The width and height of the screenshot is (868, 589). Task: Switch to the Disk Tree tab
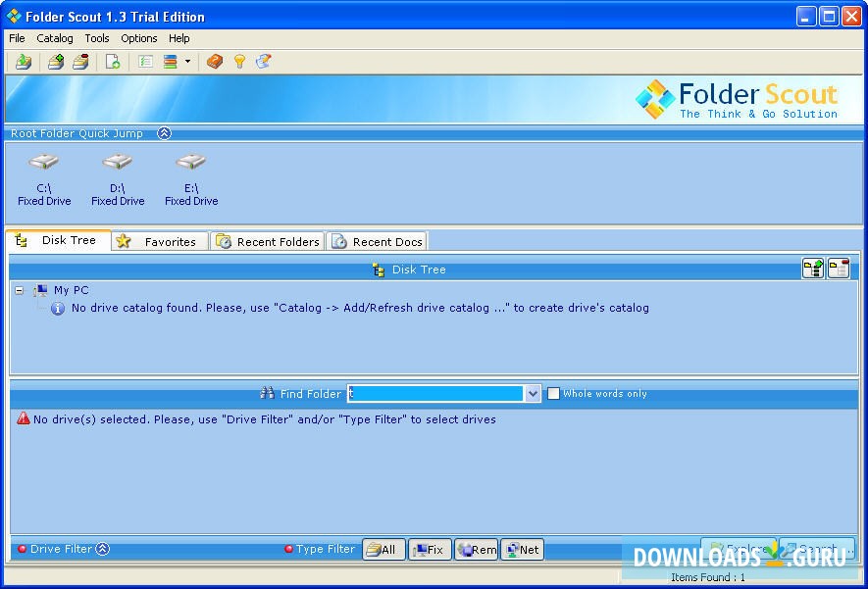58,240
